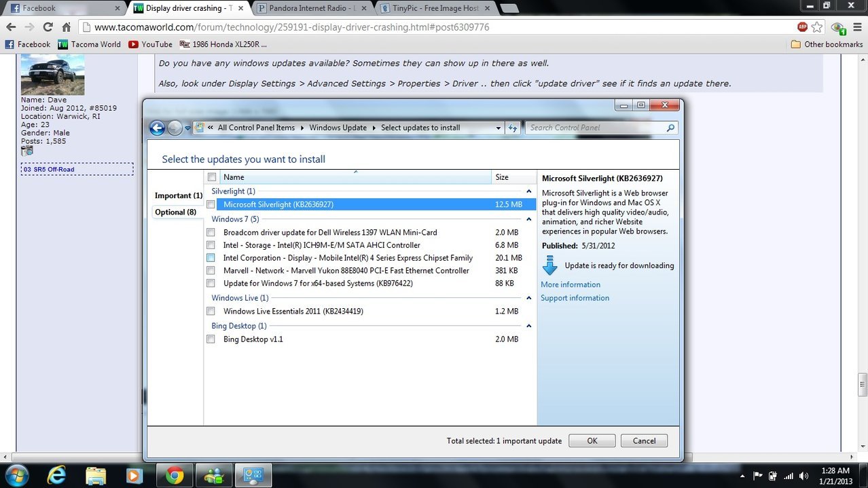Viewport: 868px width, 488px height.
Task: Switch to the TinyPic browser tab
Action: [x=435, y=8]
